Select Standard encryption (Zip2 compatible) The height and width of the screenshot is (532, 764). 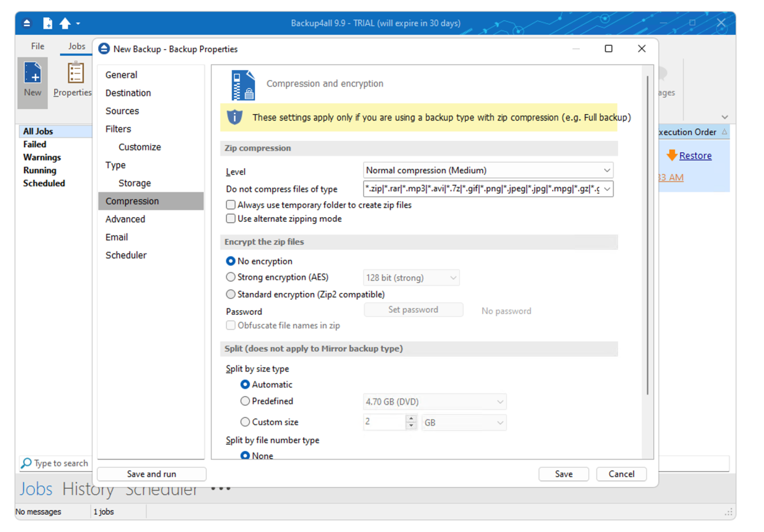click(x=231, y=294)
